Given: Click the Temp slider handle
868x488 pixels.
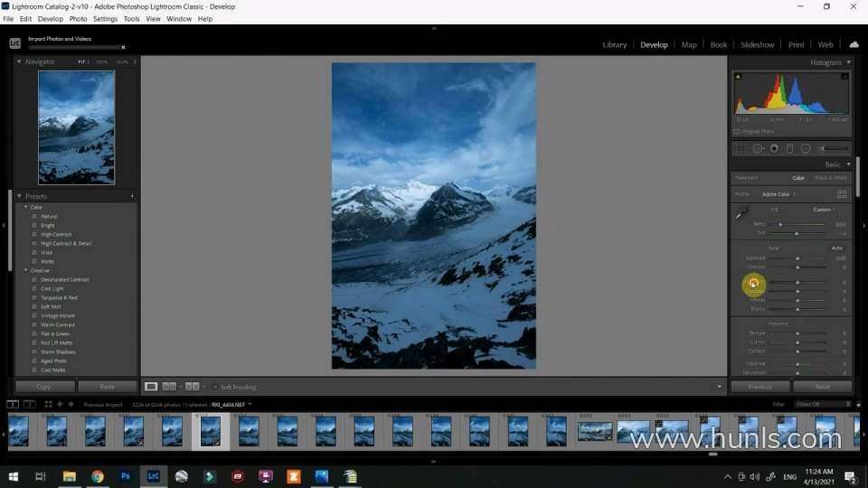Looking at the screenshot, I should 780,225.
